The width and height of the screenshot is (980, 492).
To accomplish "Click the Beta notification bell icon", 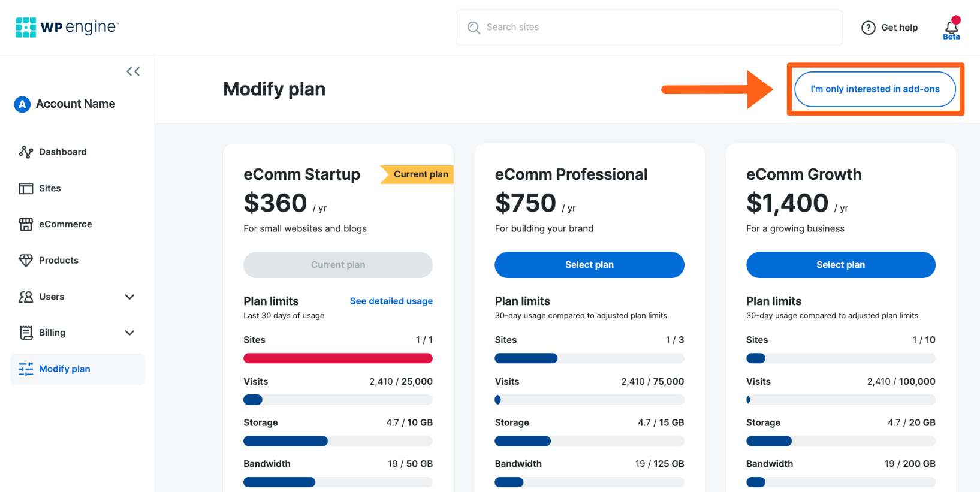I will [951, 25].
